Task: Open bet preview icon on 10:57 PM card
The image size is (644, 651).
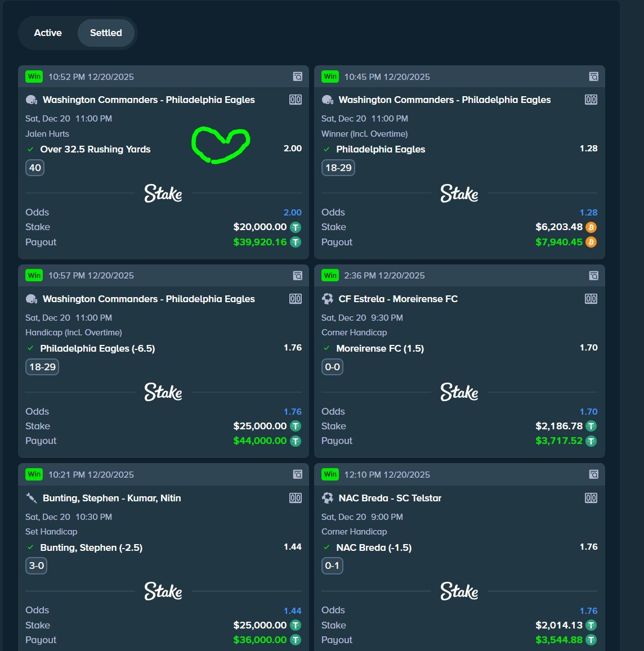Action: (x=297, y=276)
